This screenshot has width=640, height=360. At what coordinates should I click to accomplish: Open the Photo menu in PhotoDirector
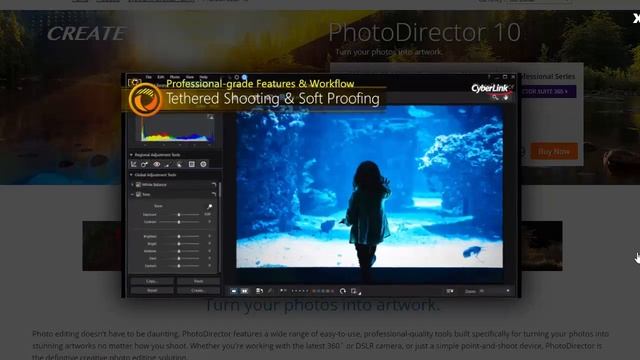(x=175, y=77)
